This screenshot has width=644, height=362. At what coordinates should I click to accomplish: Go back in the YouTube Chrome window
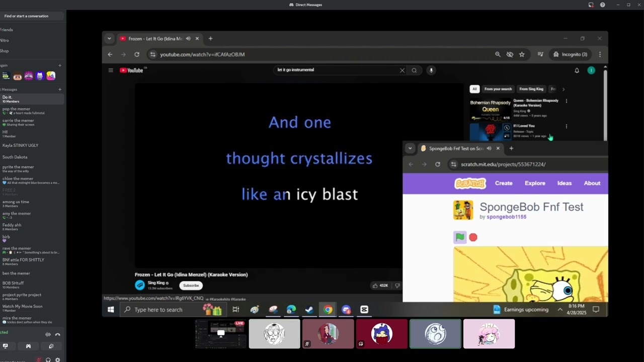(110, 54)
